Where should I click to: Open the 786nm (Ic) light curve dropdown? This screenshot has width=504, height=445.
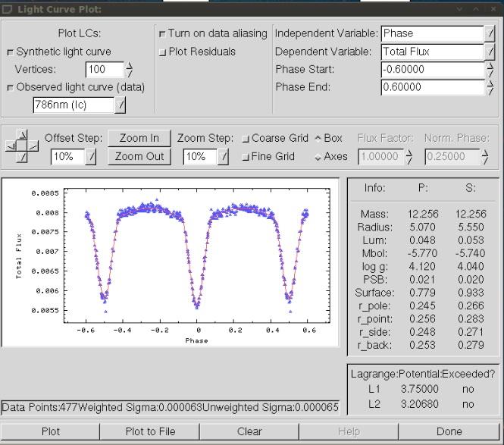120,105
